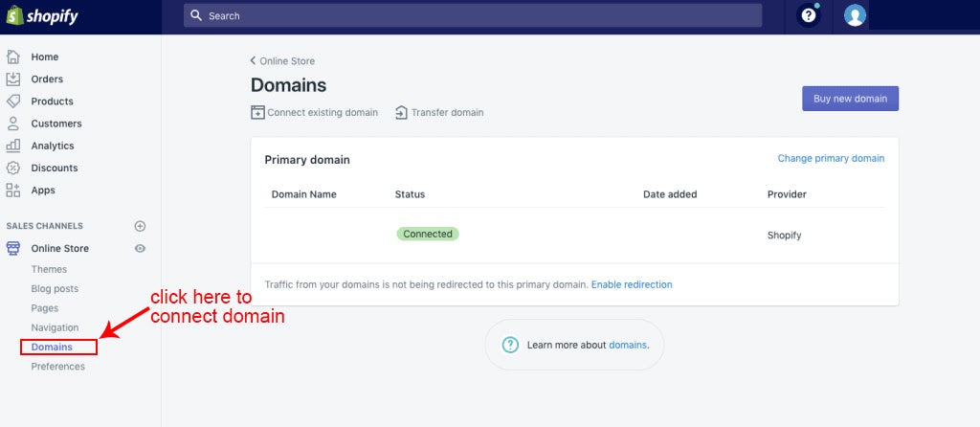This screenshot has width=980, height=427.
Task: Click the Learn more question icon
Action: click(x=511, y=345)
